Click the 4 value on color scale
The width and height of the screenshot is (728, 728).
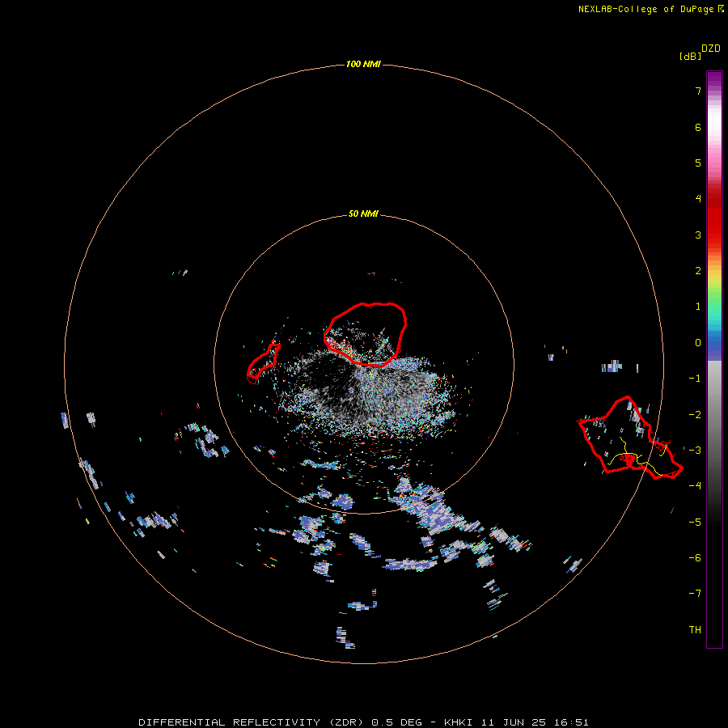coord(698,199)
